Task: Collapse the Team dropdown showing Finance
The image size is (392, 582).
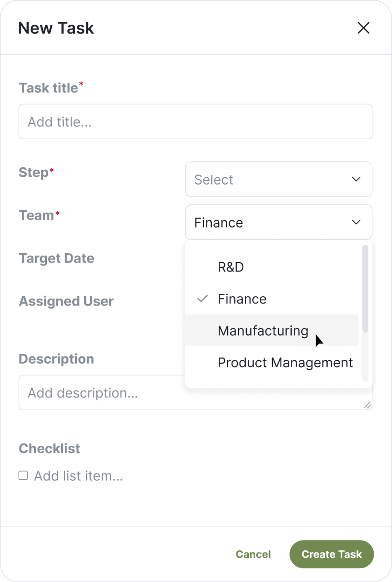Action: pyautogui.click(x=279, y=222)
